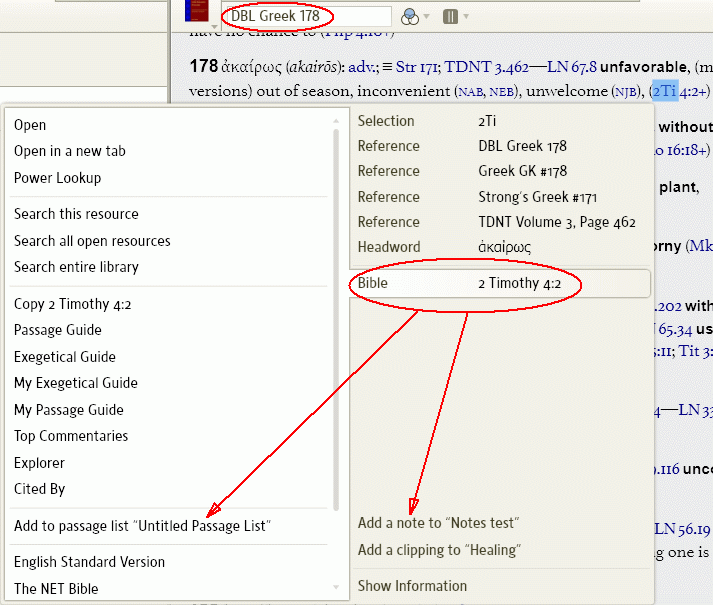
Task: Choose Search entire library
Action: click(x=76, y=267)
